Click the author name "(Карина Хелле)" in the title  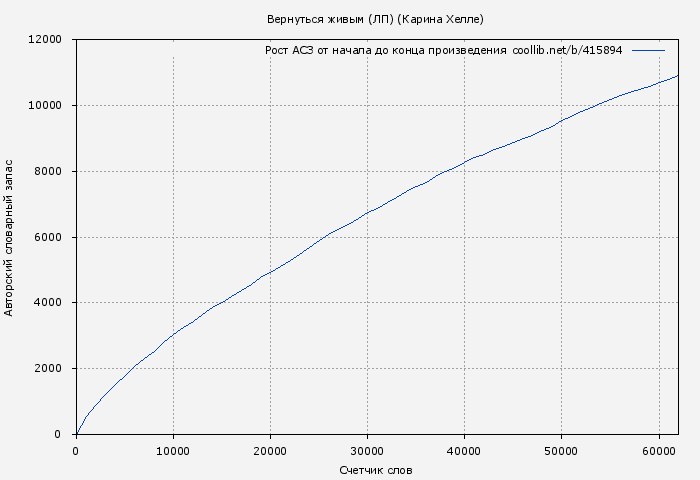click(441, 20)
